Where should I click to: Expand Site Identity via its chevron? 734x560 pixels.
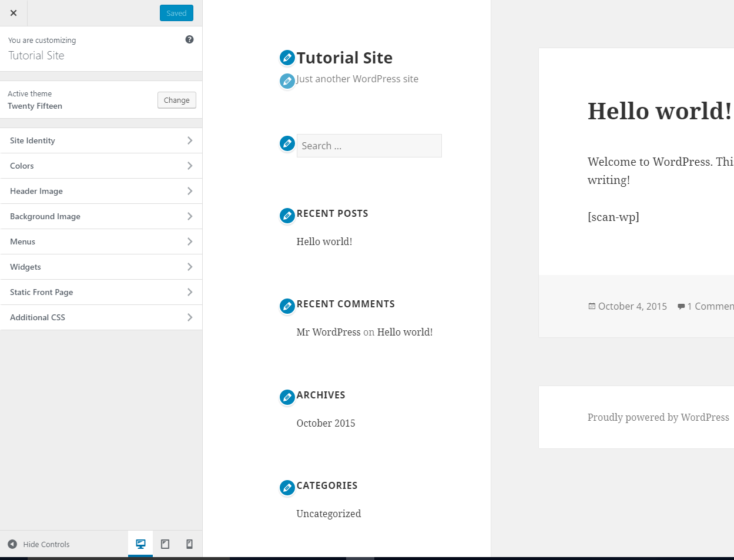pyautogui.click(x=190, y=140)
